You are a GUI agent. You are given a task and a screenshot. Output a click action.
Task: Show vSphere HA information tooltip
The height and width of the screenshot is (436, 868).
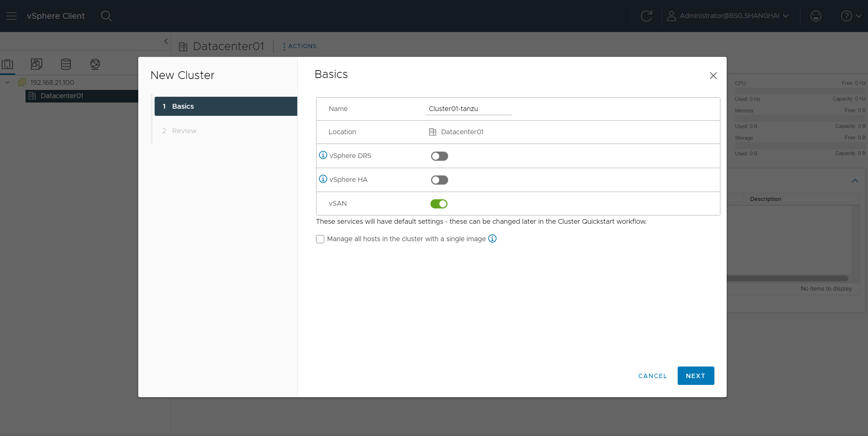(x=323, y=179)
